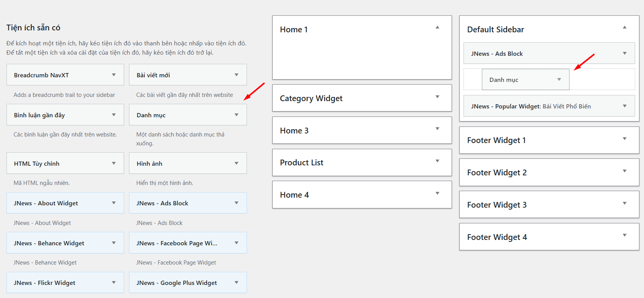Expand the JNews - Google Plus Widget arrow
The image size is (644, 298).
click(237, 283)
